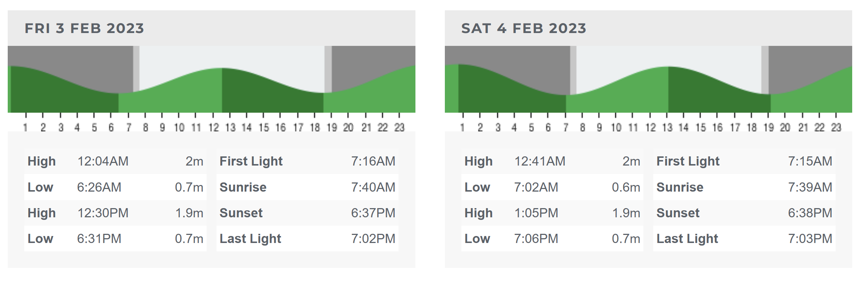Select Friday's 12:30PM high tide row
The height and width of the screenshot is (283, 868).
tap(115, 213)
